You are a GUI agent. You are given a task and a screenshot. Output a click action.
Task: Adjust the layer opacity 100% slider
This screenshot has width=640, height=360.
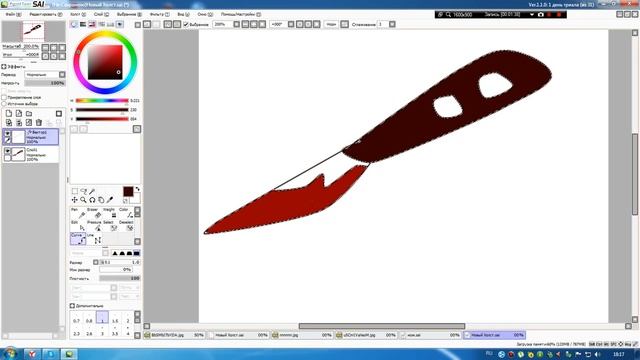point(45,83)
